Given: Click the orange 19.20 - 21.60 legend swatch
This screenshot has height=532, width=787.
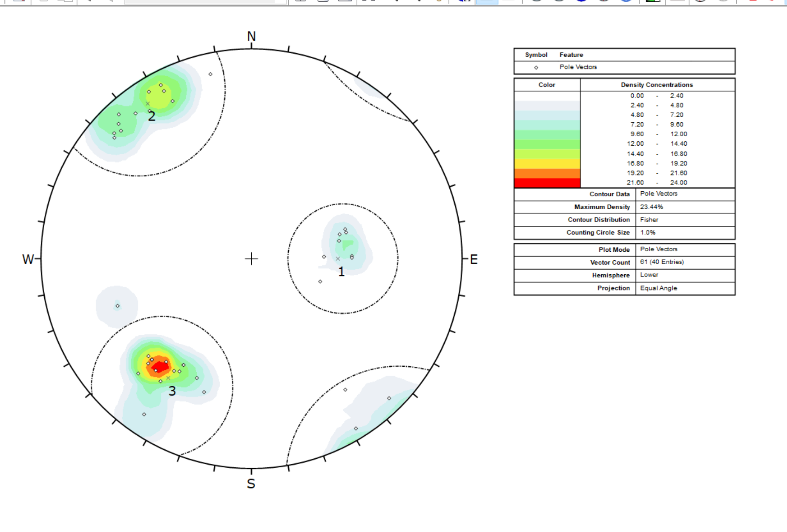Looking at the screenshot, I should point(547,173).
